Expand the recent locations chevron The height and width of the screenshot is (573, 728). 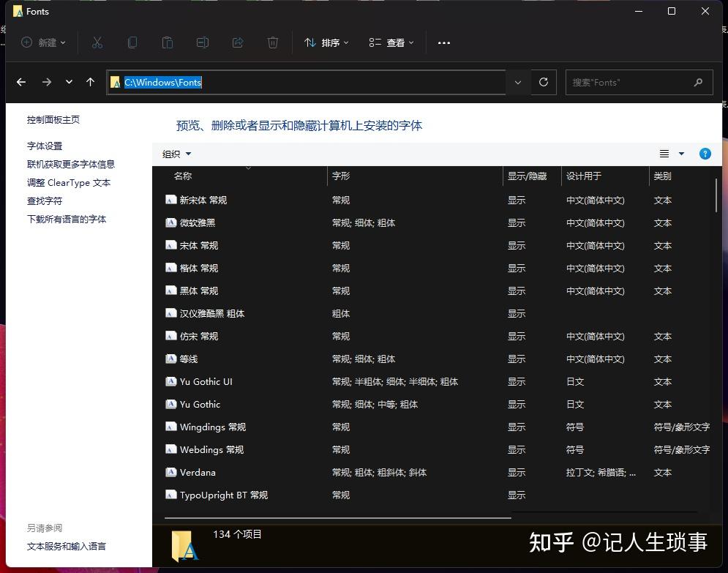coord(69,82)
